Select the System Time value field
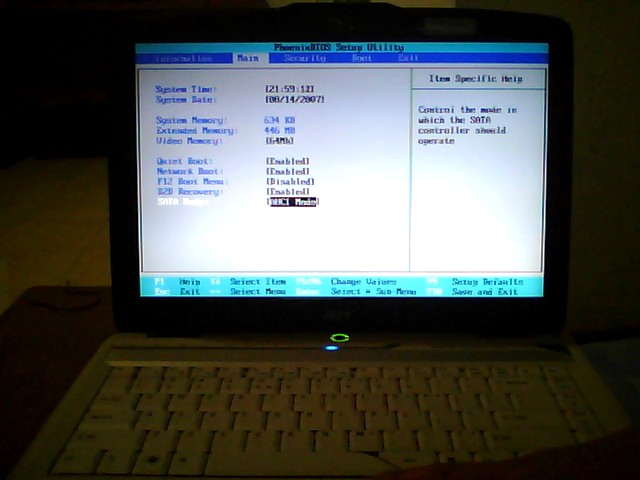 coord(290,89)
